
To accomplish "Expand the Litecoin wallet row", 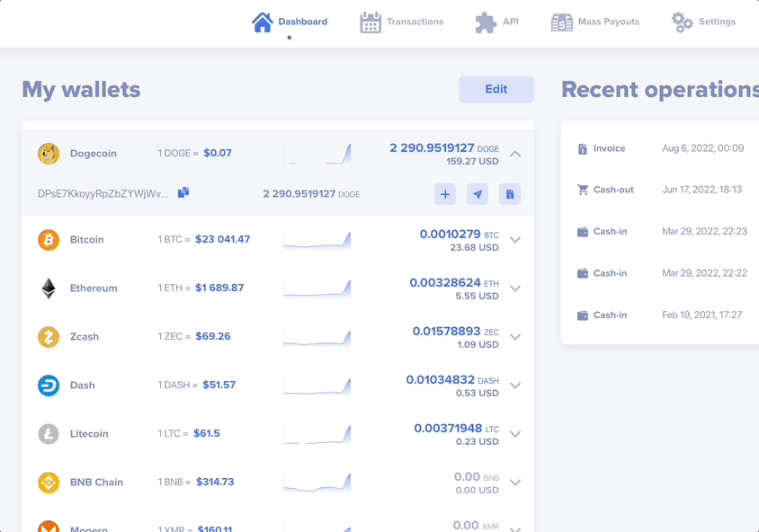I will 515,434.
